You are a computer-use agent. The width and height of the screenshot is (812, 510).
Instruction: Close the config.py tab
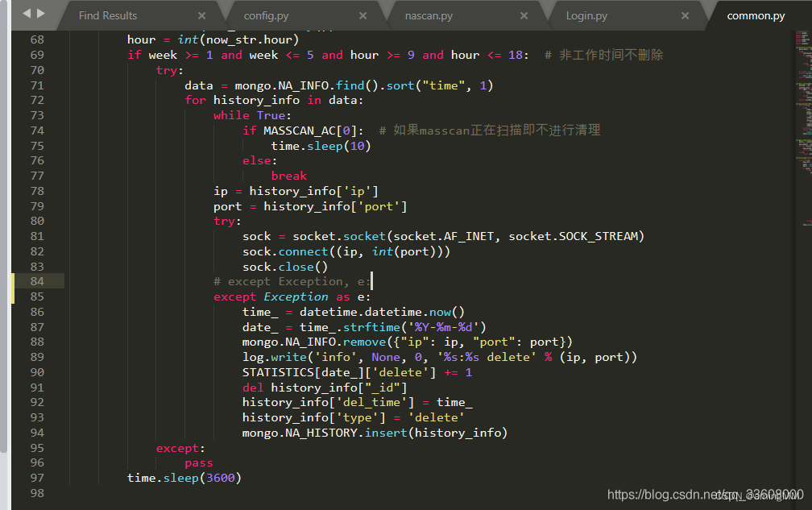(x=363, y=16)
